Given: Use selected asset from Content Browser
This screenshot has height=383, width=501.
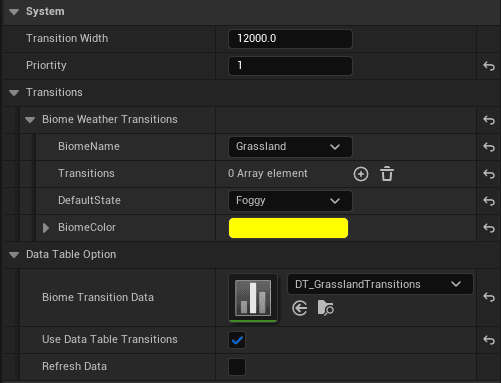Looking at the screenshot, I should tap(300, 308).
